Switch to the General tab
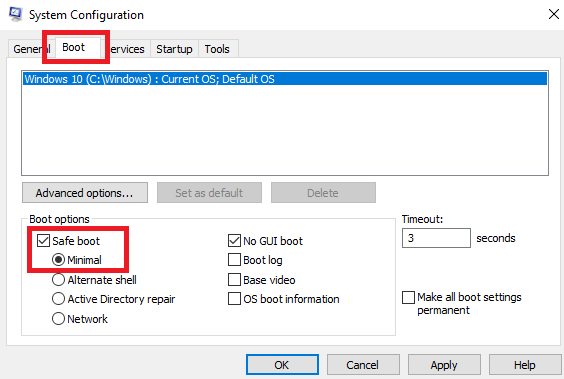The image size is (564, 379). [31, 49]
